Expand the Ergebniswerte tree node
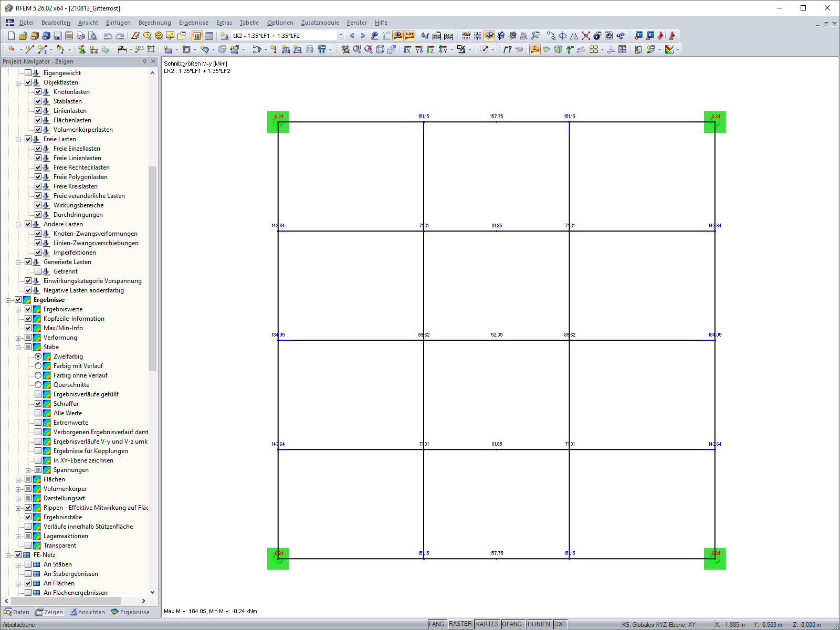 pyautogui.click(x=18, y=310)
